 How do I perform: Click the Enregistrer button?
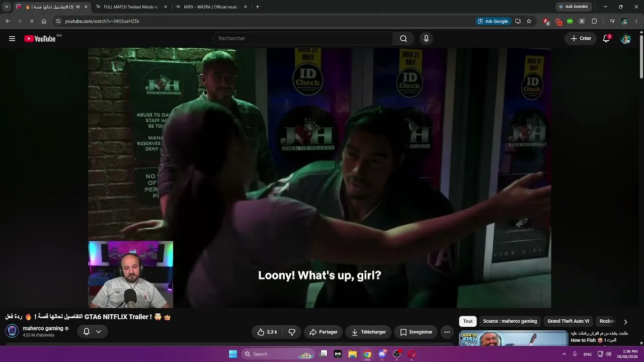(416, 332)
